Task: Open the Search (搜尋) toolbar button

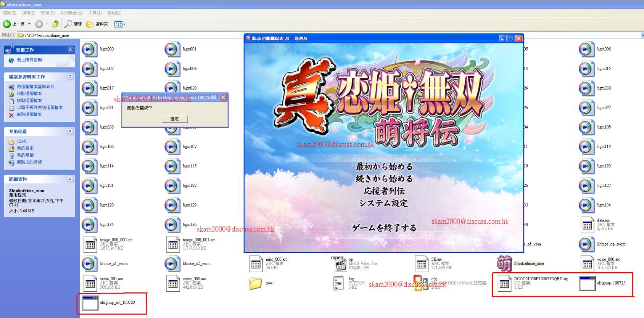Action: click(x=73, y=24)
